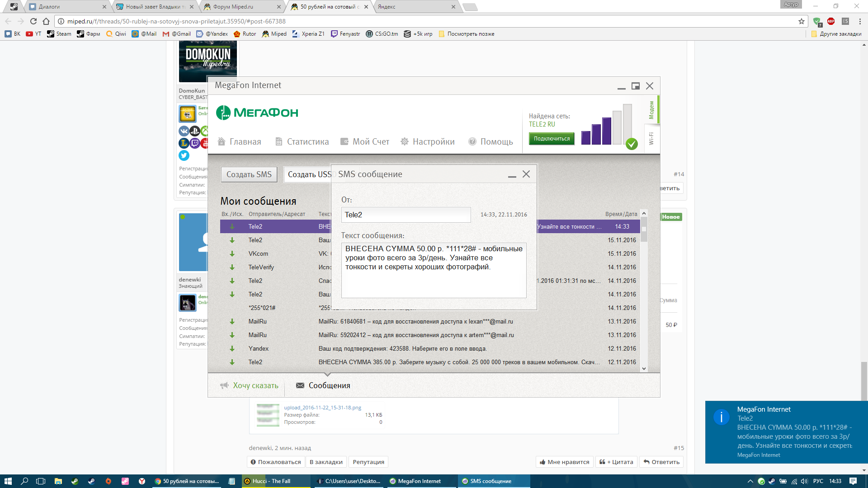Click the Пожаловаться button on post
This screenshot has height=488, width=868.
(276, 462)
